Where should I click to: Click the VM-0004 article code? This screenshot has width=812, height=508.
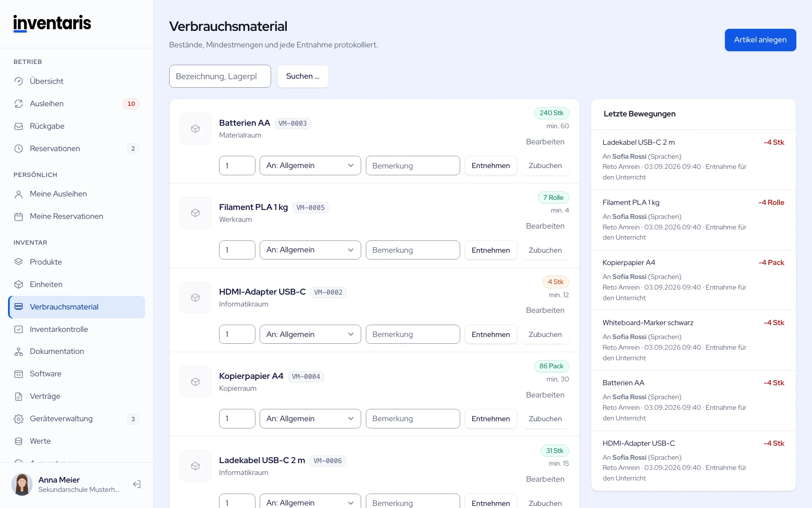(306, 377)
